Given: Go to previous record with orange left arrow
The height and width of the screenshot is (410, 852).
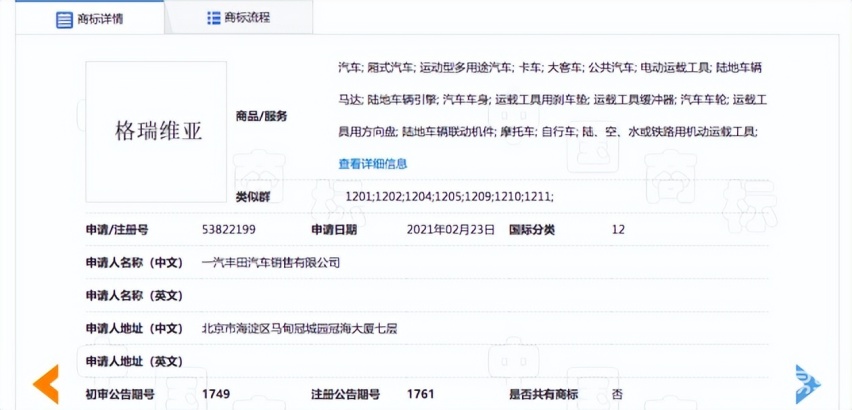Looking at the screenshot, I should click(46, 384).
